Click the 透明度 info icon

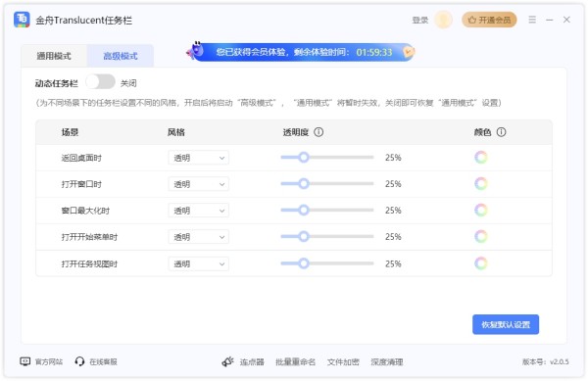click(318, 132)
